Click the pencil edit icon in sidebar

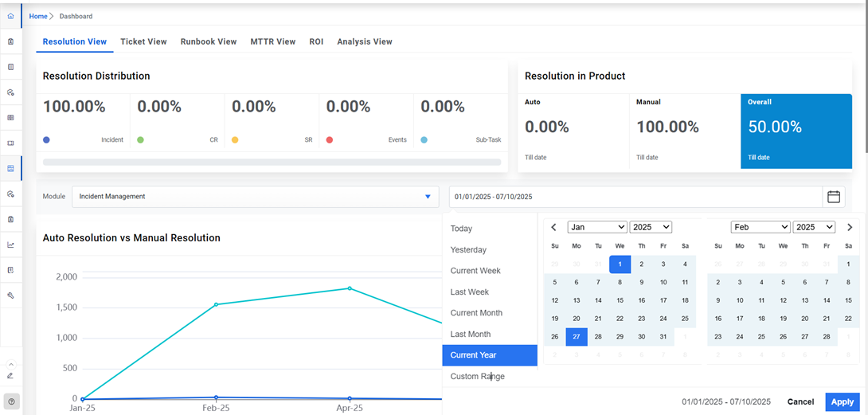[10, 375]
